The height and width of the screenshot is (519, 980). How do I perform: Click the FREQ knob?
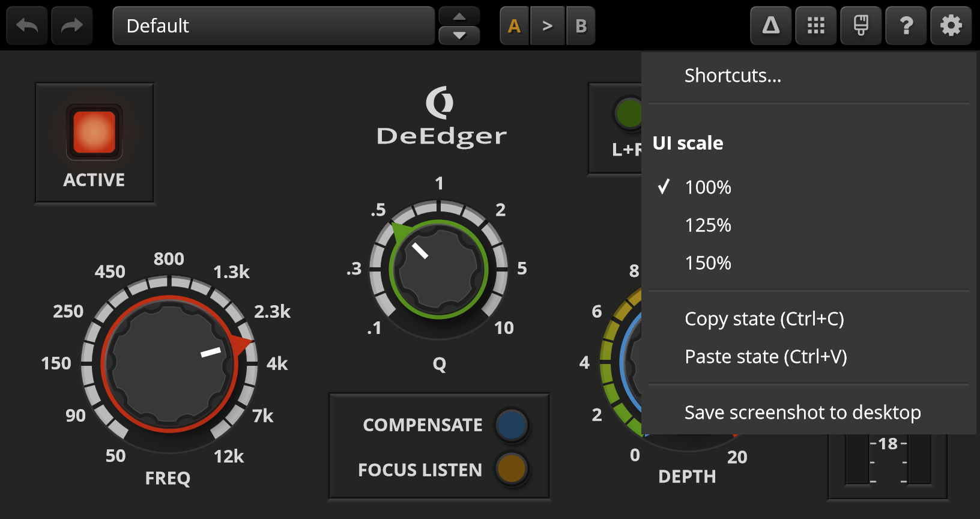pyautogui.click(x=169, y=363)
